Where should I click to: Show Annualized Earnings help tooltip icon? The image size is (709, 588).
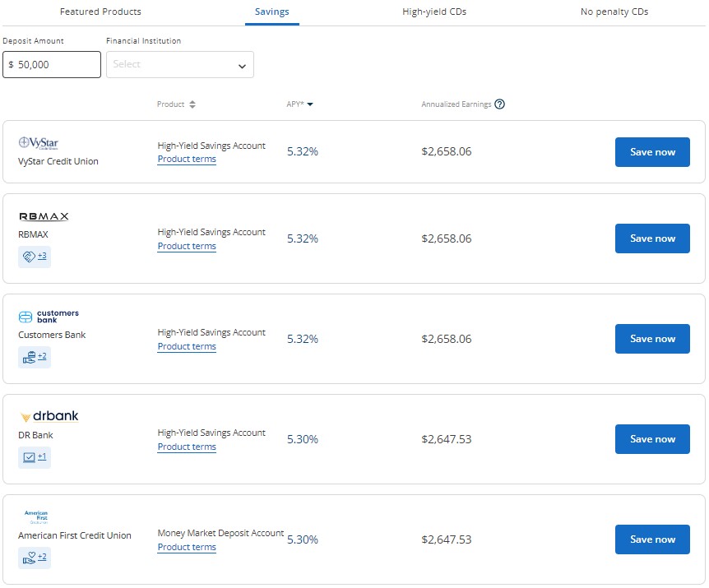499,104
